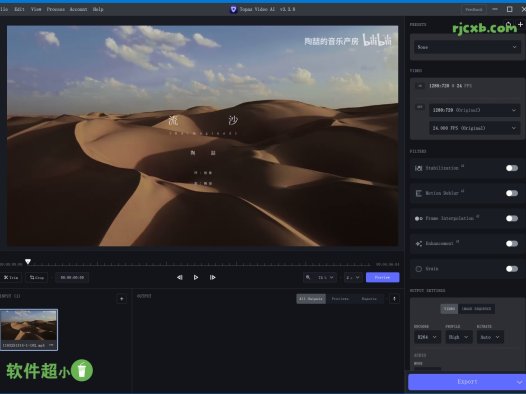Click the blue Preview button
526x394 pixels.
[382, 277]
